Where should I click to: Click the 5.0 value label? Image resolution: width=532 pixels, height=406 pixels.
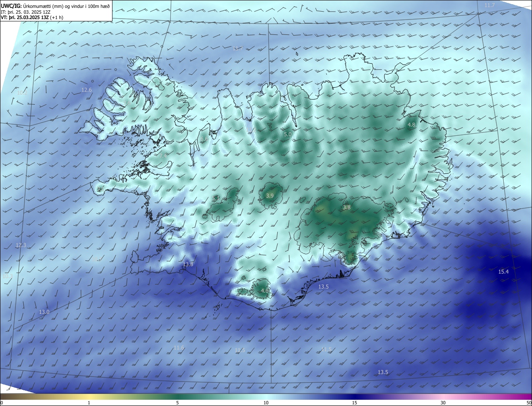[288, 135]
